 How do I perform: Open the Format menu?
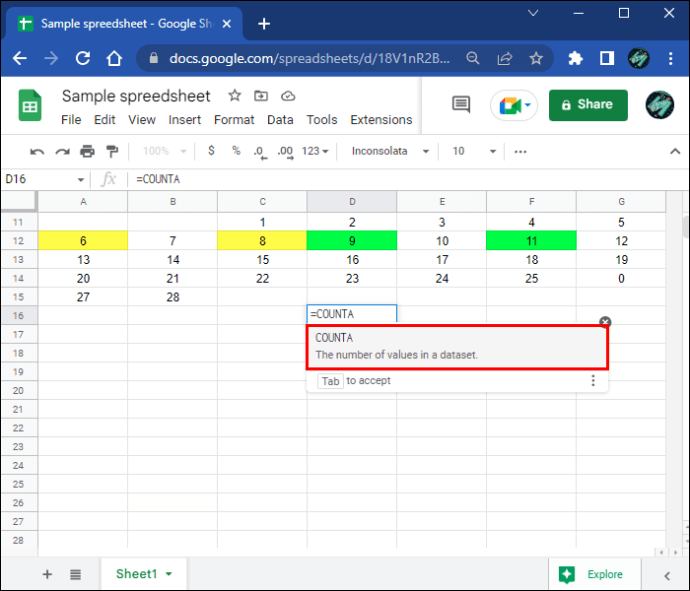[x=234, y=120]
